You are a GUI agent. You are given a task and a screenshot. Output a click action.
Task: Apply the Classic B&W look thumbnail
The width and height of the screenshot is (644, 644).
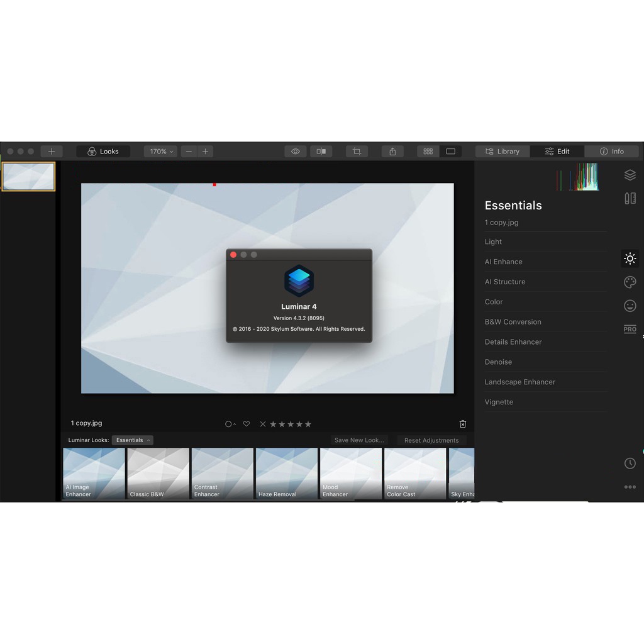[158, 474]
